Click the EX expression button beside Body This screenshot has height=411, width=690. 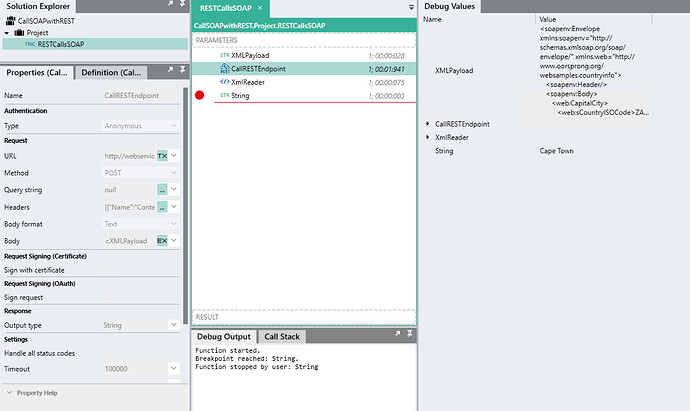coord(162,241)
